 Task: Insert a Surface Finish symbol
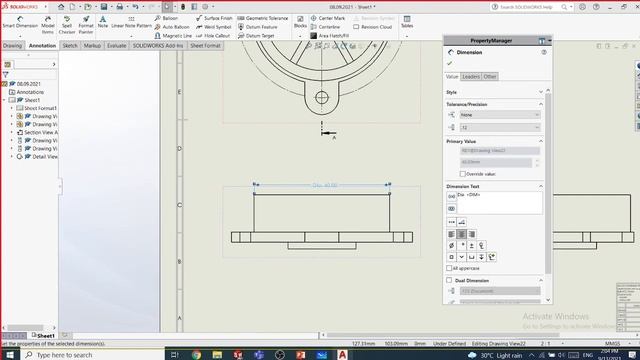(214, 18)
